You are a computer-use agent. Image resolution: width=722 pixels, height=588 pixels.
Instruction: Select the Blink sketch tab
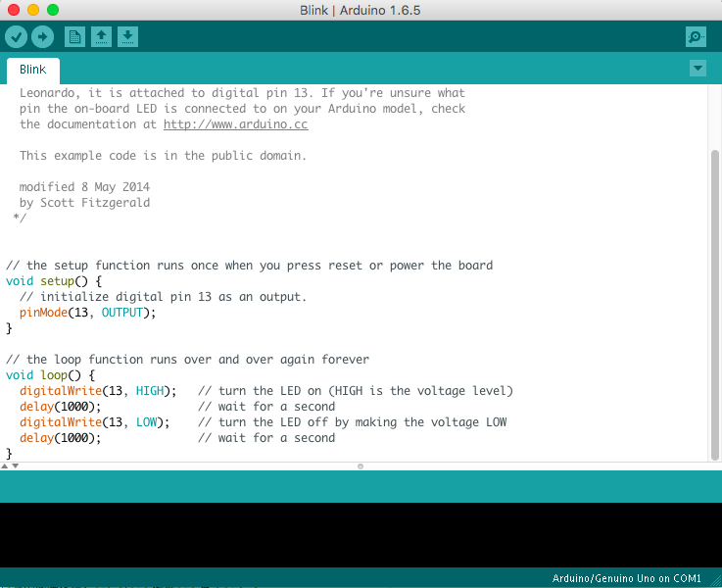point(32,70)
